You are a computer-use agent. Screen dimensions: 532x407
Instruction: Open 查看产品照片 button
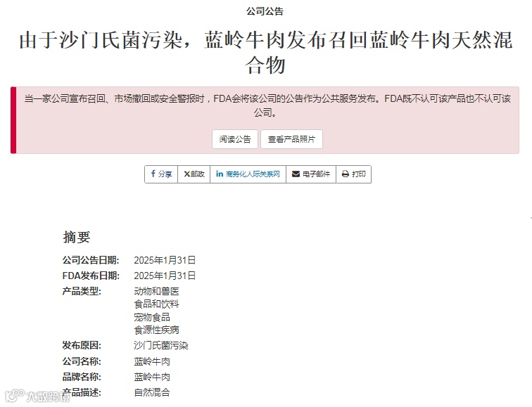(x=291, y=139)
